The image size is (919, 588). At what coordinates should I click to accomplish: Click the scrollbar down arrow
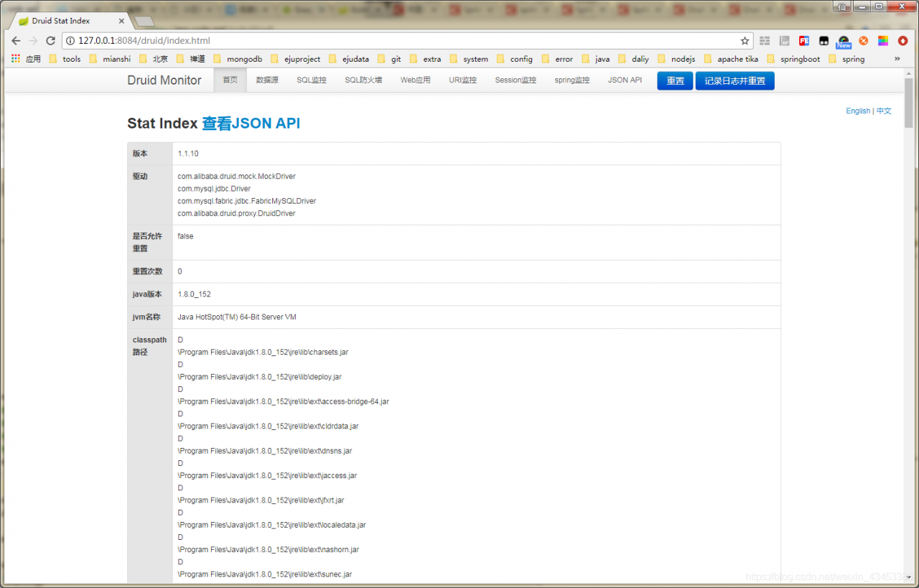(x=909, y=577)
